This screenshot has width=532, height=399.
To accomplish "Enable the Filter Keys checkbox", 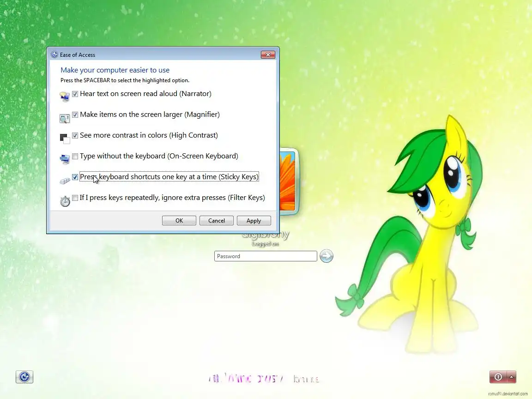I will pyautogui.click(x=75, y=198).
